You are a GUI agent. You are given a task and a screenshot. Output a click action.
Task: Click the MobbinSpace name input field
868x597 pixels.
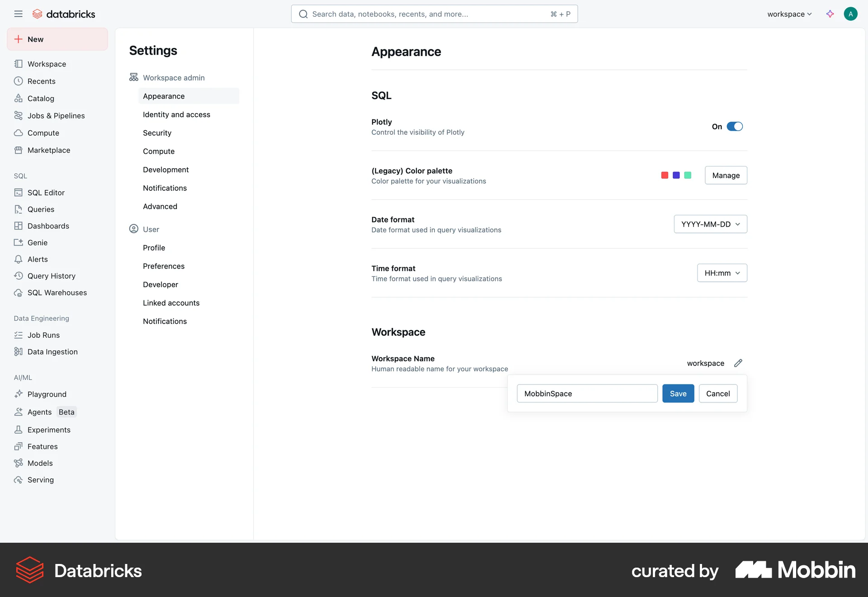pos(587,393)
